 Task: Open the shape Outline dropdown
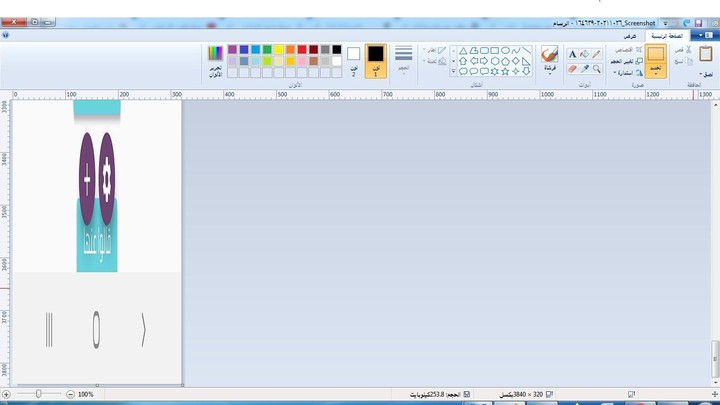tap(435, 50)
